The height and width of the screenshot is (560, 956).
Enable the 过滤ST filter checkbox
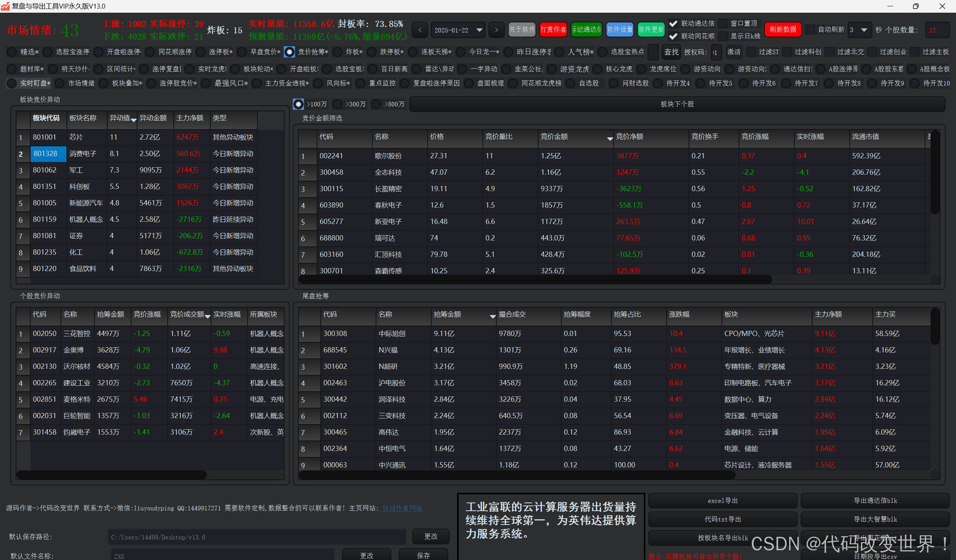751,52
